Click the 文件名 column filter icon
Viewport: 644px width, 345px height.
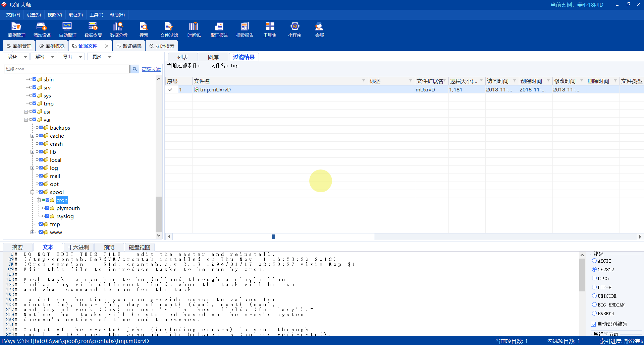(x=364, y=81)
